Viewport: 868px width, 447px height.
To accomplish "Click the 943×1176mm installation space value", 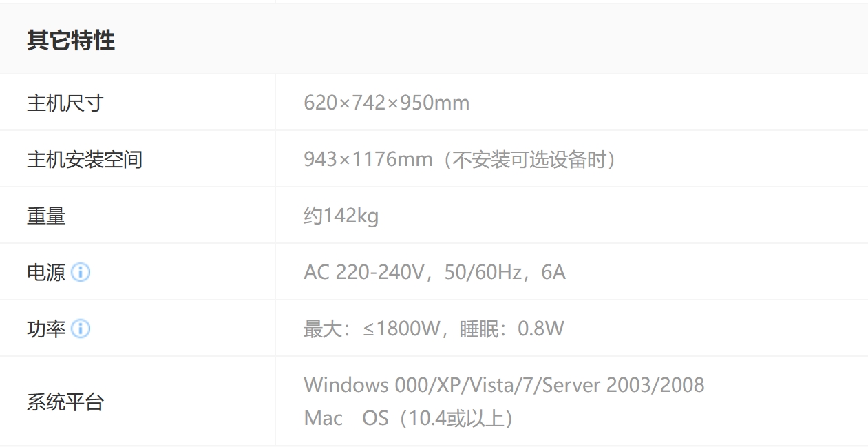I will 368,160.
